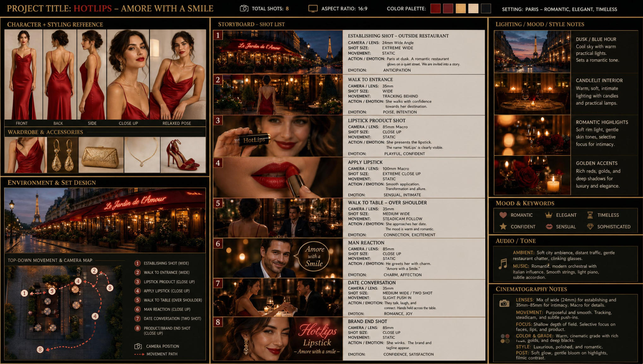Open the shot 6 man reaction frame
Viewport: 643px width, 364px height.
click(x=278, y=258)
